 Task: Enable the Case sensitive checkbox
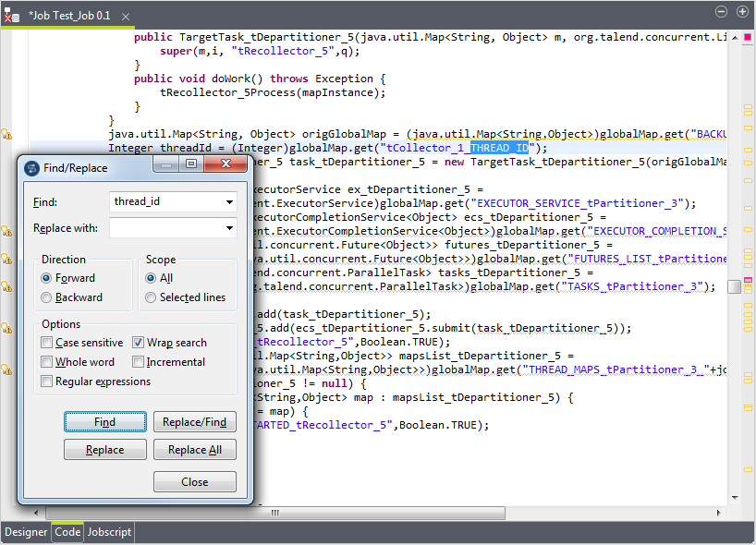pyautogui.click(x=46, y=343)
